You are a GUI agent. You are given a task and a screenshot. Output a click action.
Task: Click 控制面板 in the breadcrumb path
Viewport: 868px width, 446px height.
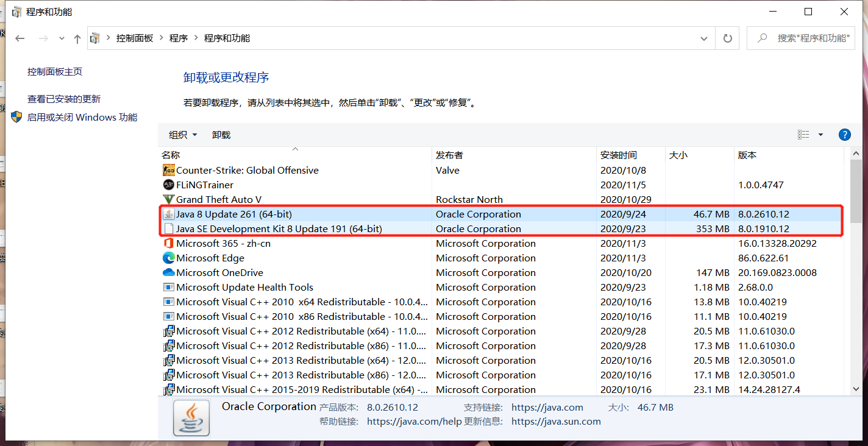[x=135, y=38]
